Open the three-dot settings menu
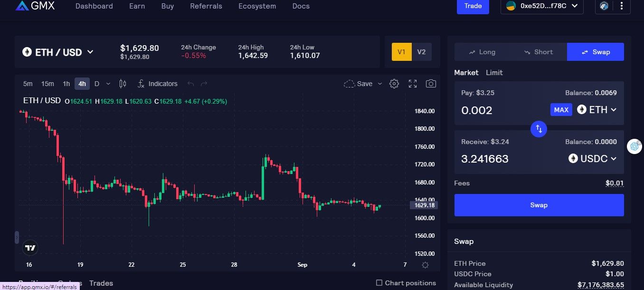The height and width of the screenshot is (290, 644). [621, 6]
